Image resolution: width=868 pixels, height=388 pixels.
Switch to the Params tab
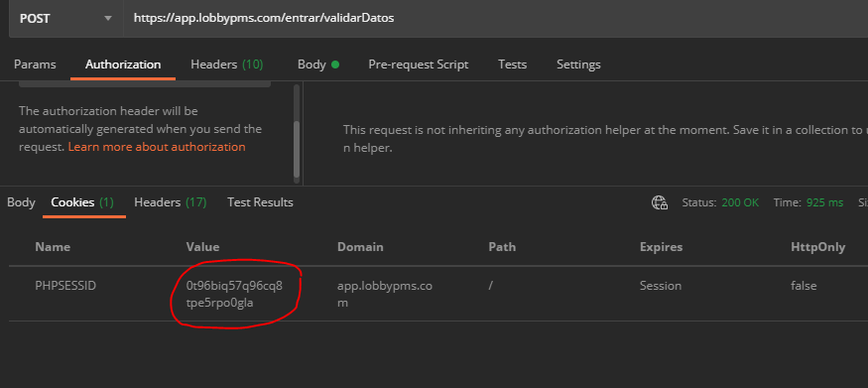(35, 65)
